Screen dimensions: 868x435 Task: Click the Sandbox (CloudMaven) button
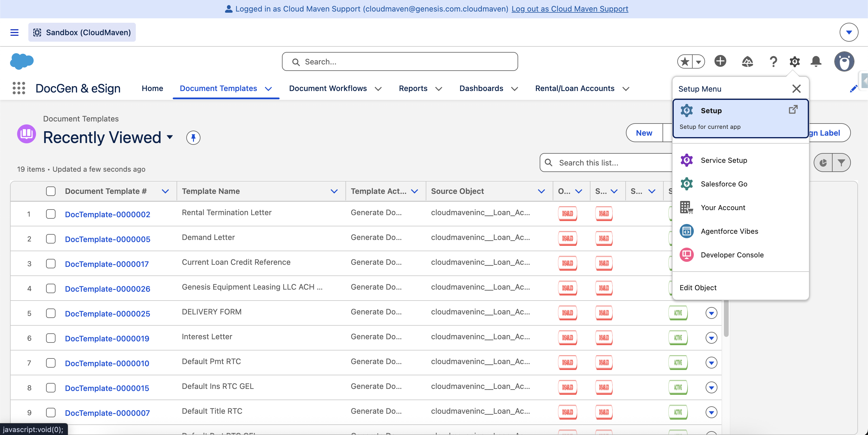tap(82, 33)
